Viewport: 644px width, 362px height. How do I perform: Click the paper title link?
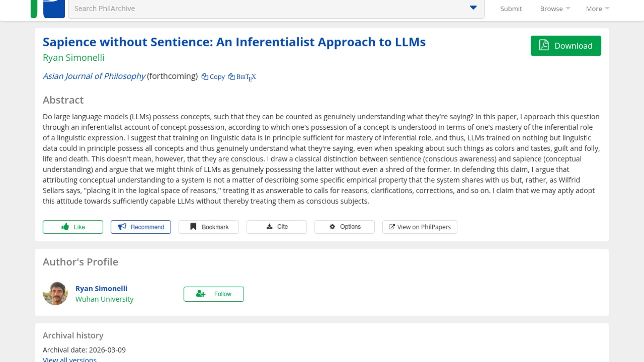click(x=234, y=42)
